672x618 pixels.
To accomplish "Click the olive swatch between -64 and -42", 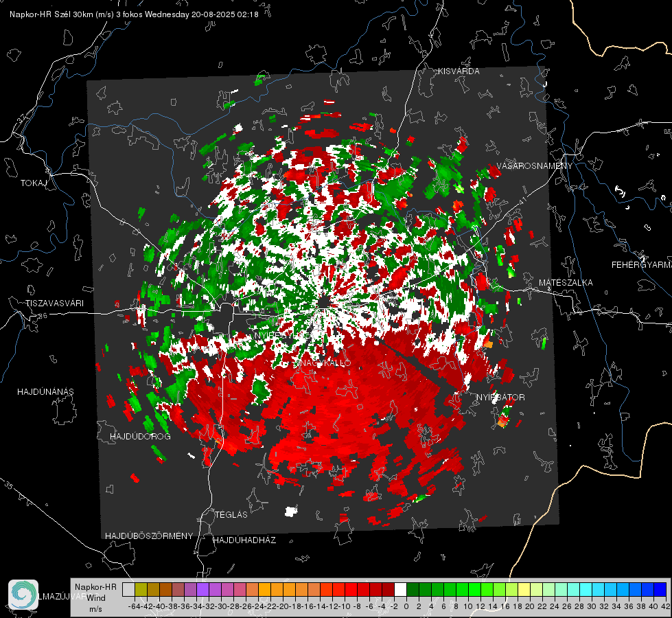I will click(141, 589).
